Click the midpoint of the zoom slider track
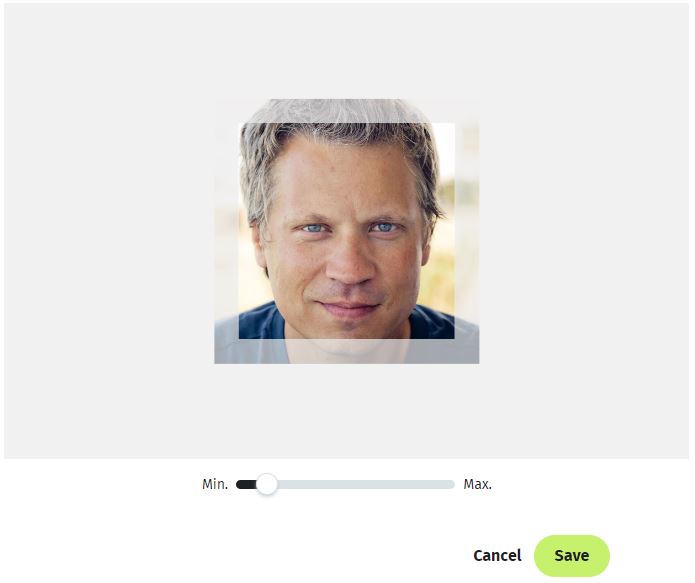This screenshot has height=583, width=695. pyautogui.click(x=346, y=484)
